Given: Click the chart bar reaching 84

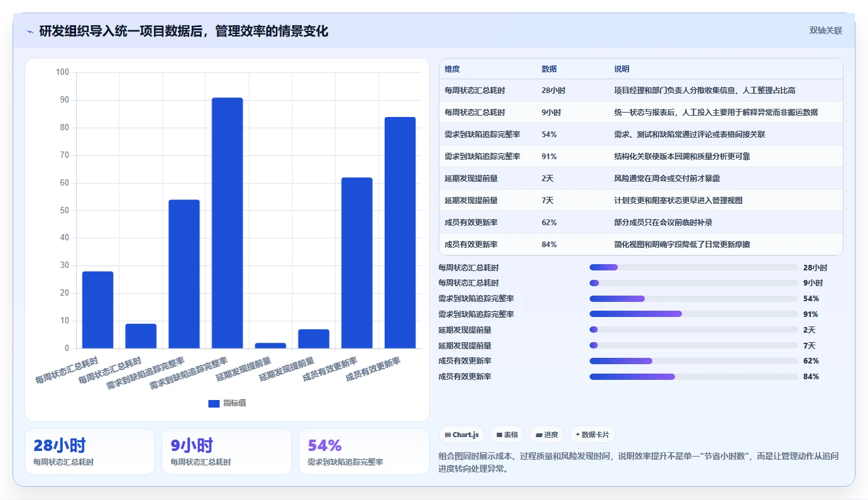Looking at the screenshot, I should (x=400, y=233).
